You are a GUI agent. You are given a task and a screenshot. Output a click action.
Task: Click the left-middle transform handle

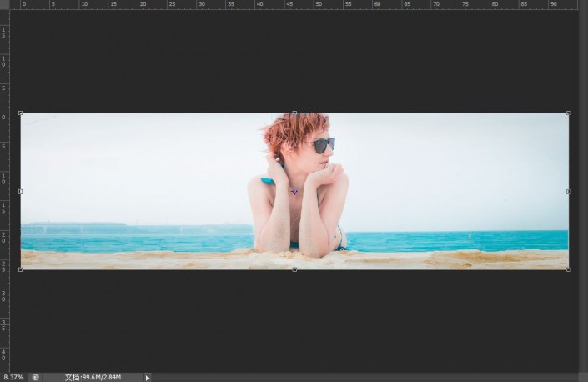click(21, 191)
